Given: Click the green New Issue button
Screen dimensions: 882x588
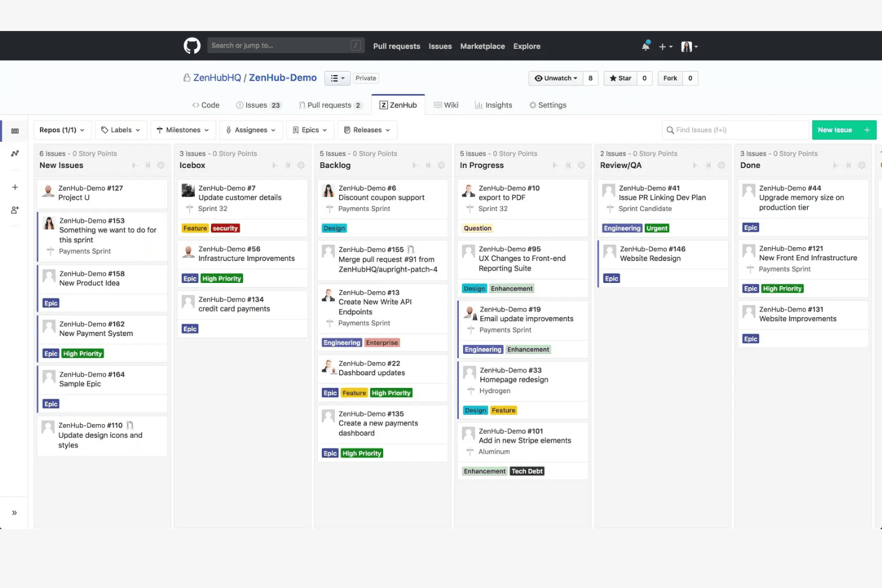Looking at the screenshot, I should coord(844,130).
